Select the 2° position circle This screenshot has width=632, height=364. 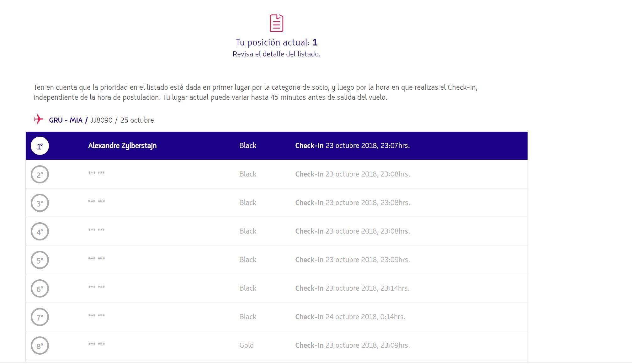[40, 174]
